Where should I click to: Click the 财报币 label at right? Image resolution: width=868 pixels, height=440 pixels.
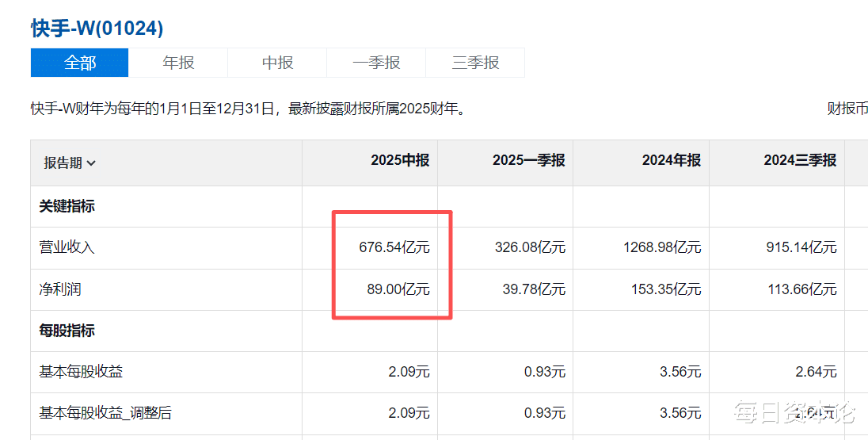pyautogui.click(x=847, y=109)
